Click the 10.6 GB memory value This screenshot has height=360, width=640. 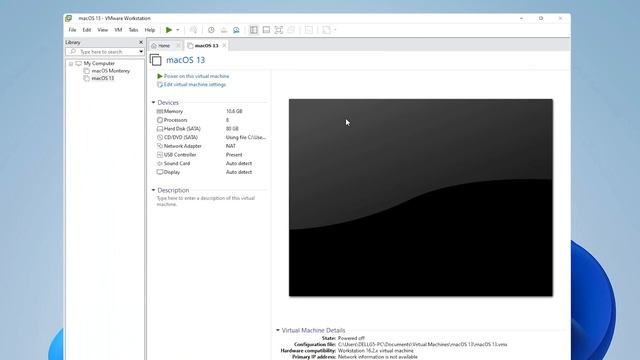[234, 111]
